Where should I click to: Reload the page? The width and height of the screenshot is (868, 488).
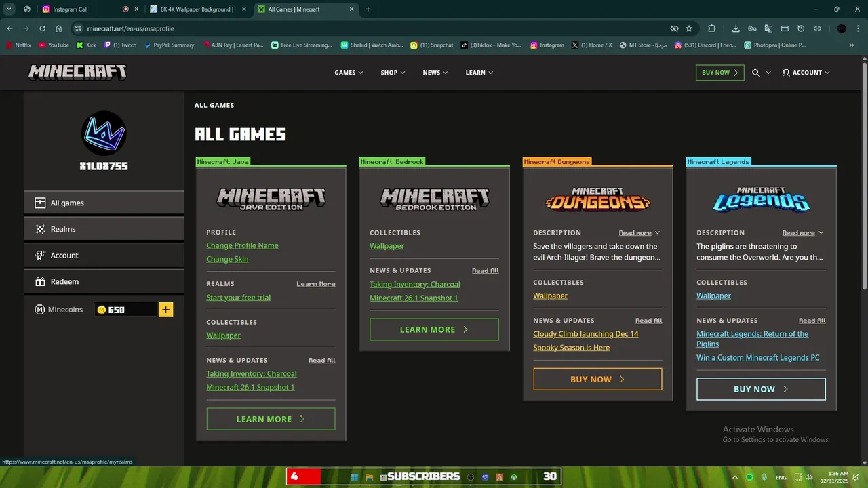pos(42,28)
